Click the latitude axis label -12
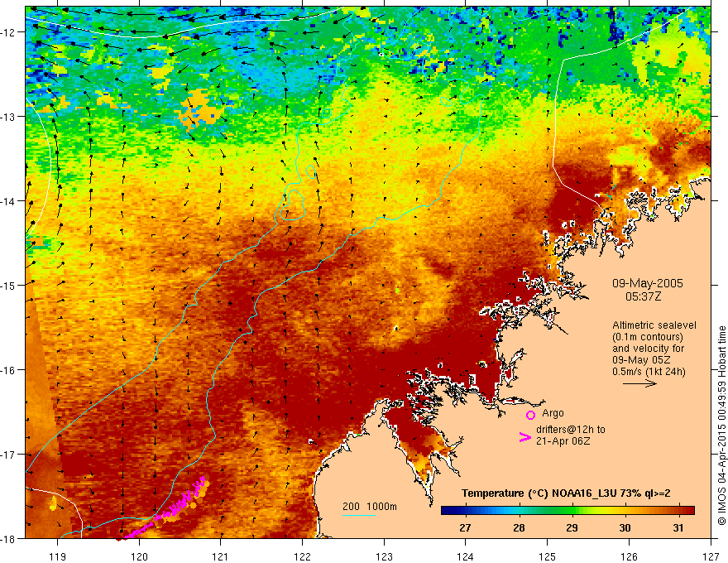The width and height of the screenshot is (728, 563). 8,32
